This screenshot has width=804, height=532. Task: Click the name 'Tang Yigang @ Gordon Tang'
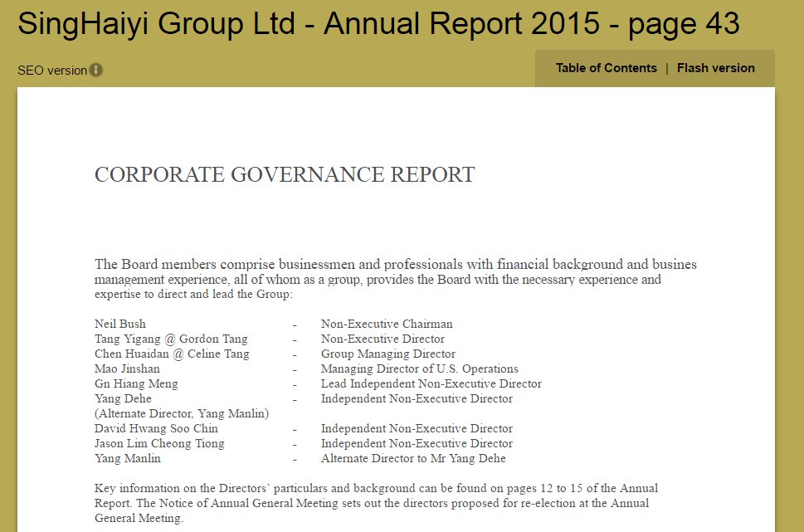[x=171, y=339]
